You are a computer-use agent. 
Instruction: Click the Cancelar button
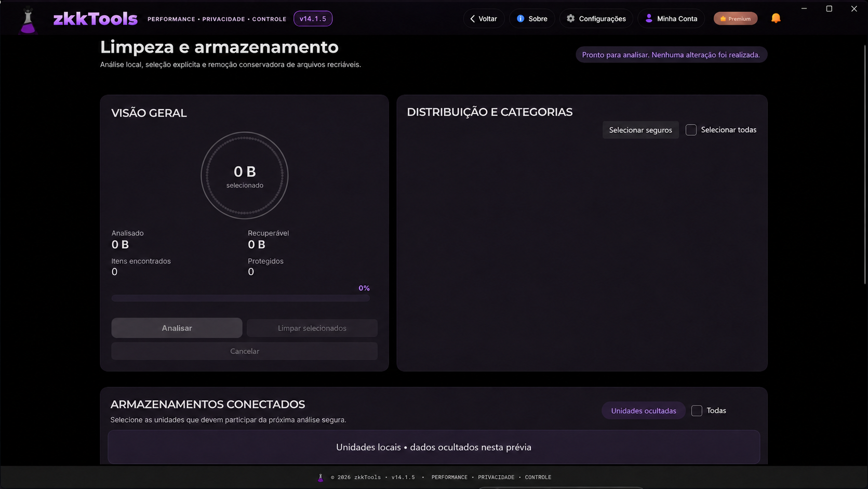click(x=244, y=351)
